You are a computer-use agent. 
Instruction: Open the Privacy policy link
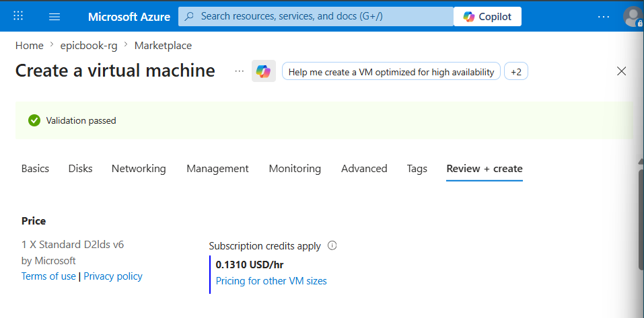point(113,276)
